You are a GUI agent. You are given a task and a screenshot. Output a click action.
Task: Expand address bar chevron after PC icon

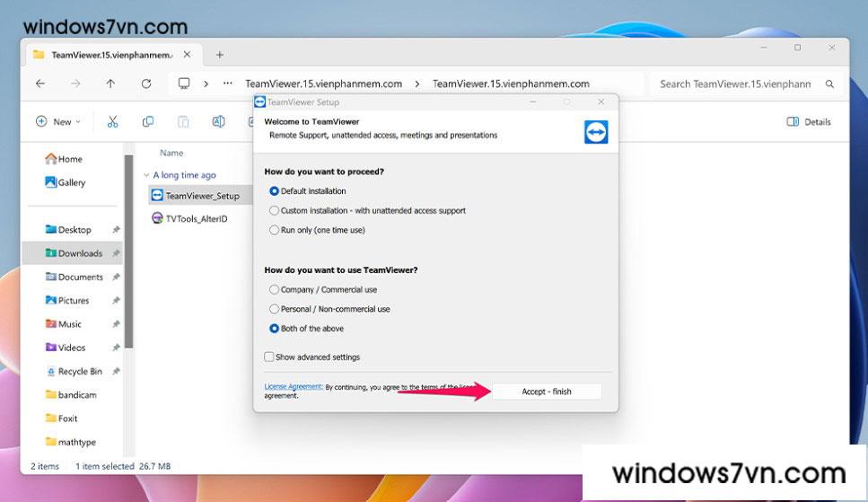[206, 84]
